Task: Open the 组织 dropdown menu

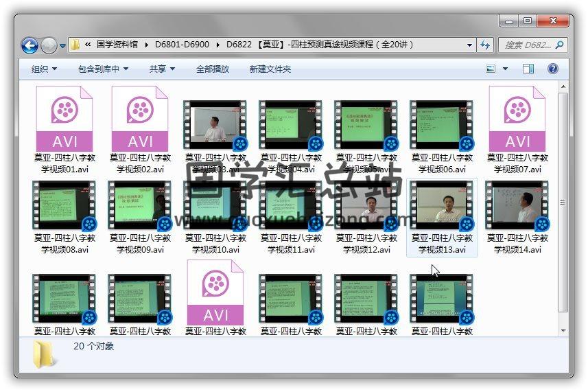Action: pyautogui.click(x=44, y=69)
